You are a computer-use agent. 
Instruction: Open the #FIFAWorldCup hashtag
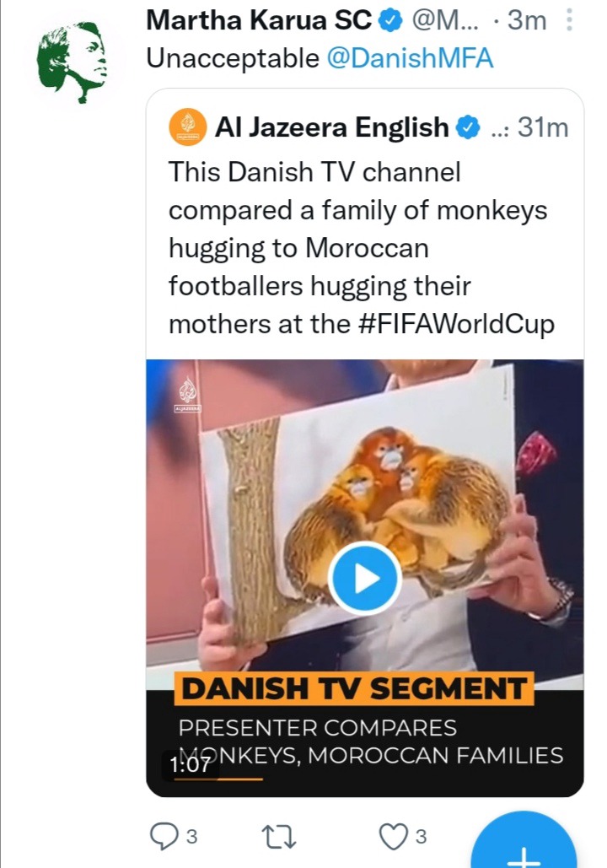[462, 324]
